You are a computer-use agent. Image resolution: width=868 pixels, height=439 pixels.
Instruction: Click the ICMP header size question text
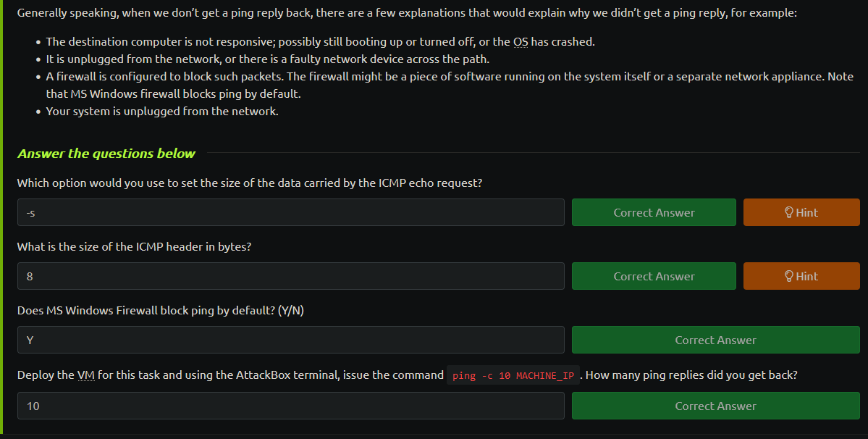[134, 247]
